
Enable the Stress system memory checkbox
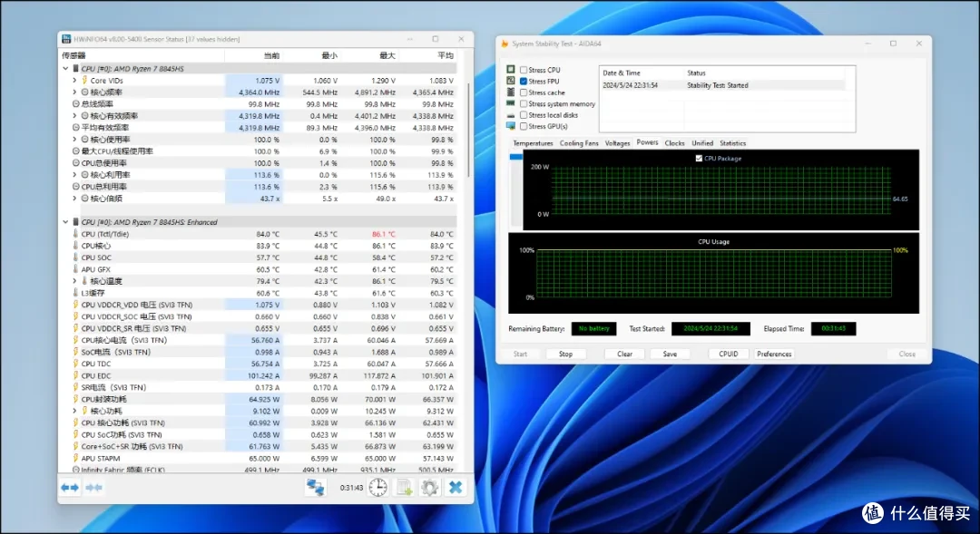524,103
